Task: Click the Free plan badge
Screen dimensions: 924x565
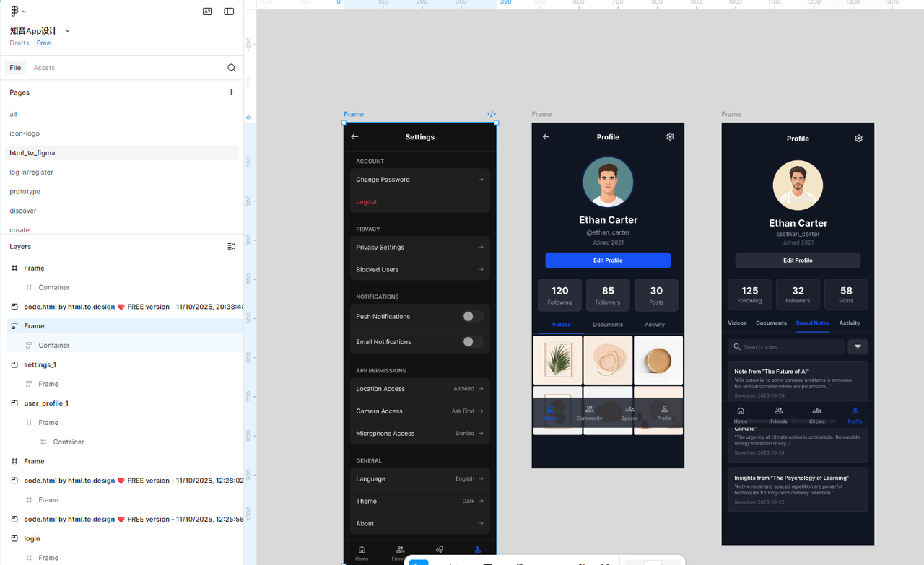Action: (44, 43)
